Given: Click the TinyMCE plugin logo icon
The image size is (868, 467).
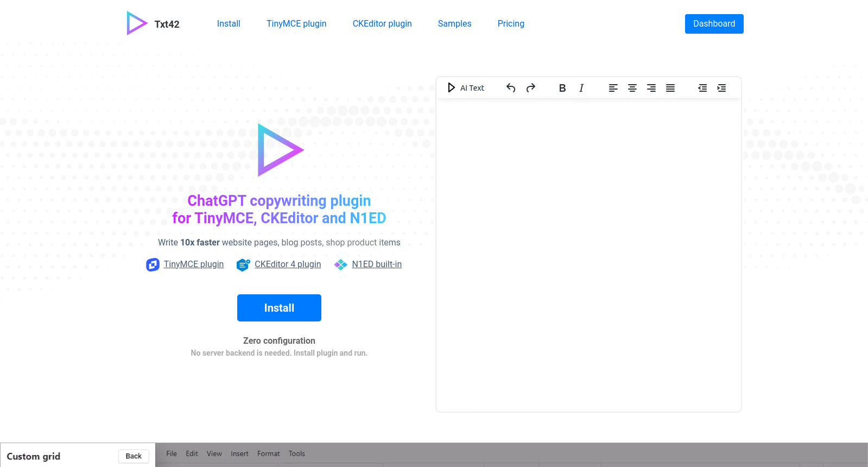Looking at the screenshot, I should point(153,264).
